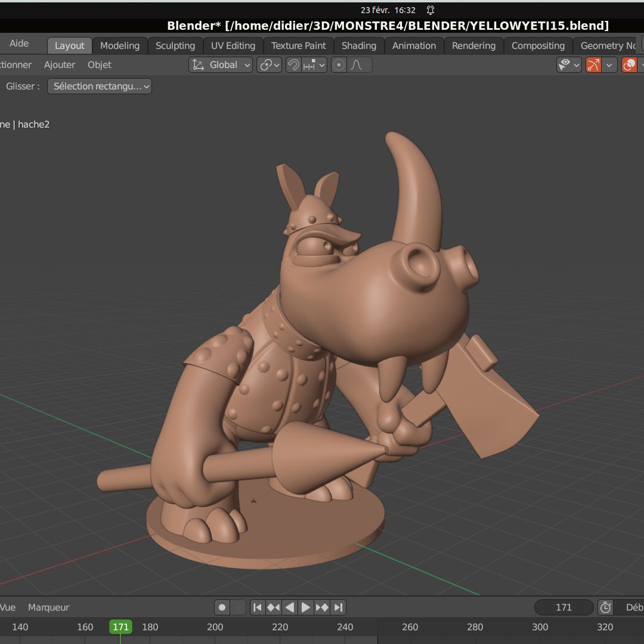Jump to the first frame
Viewport: 644px width, 644px height.
(x=258, y=607)
